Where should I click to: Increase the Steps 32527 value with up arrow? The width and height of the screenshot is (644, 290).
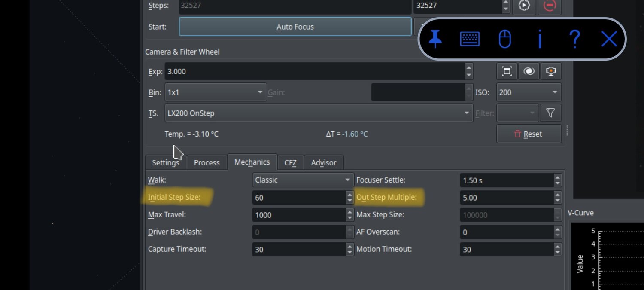(x=506, y=3)
